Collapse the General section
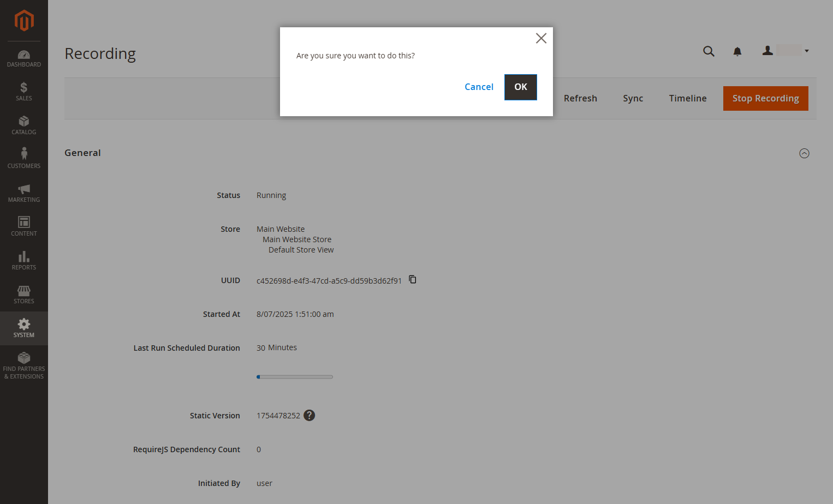Screen dimensions: 833x504 coord(804,153)
